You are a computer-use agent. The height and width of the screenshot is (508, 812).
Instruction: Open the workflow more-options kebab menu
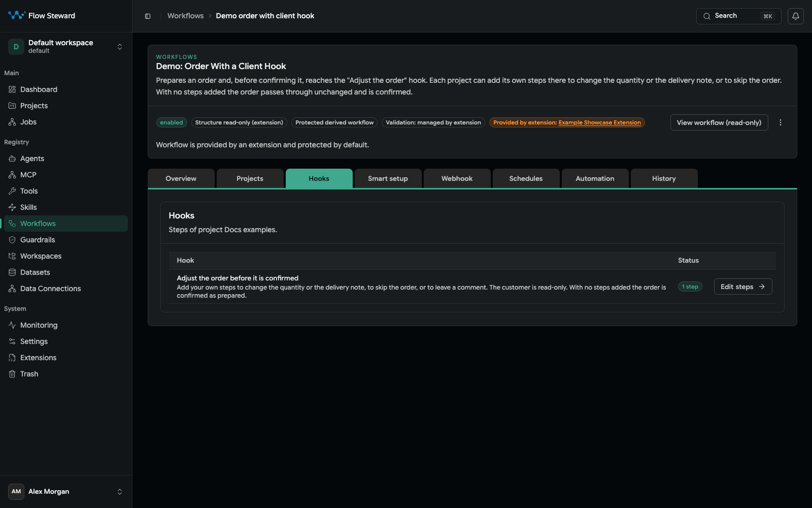point(780,122)
